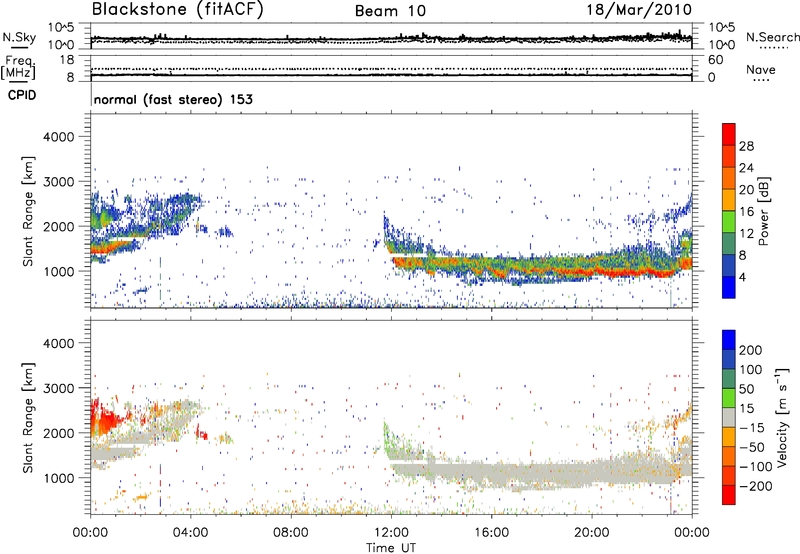The width and height of the screenshot is (800, 554).
Task: Click the velocity colorbar label '200'
Action: pos(751,350)
